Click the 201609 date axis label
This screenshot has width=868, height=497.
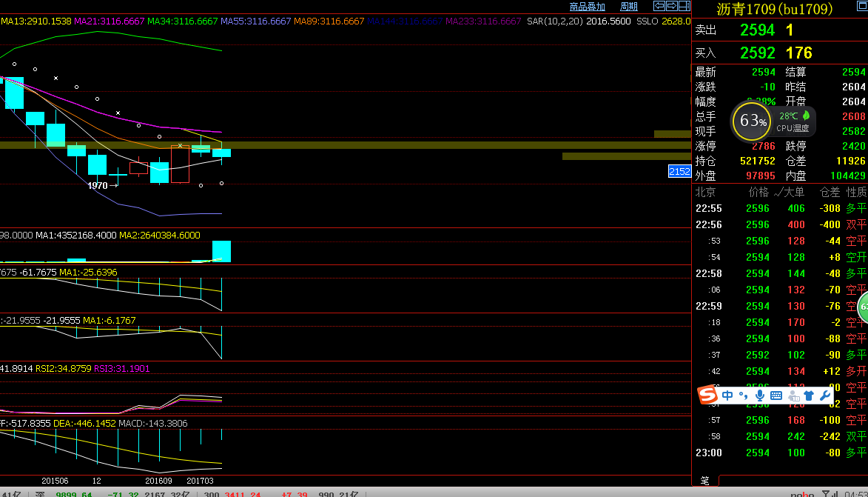(158, 481)
